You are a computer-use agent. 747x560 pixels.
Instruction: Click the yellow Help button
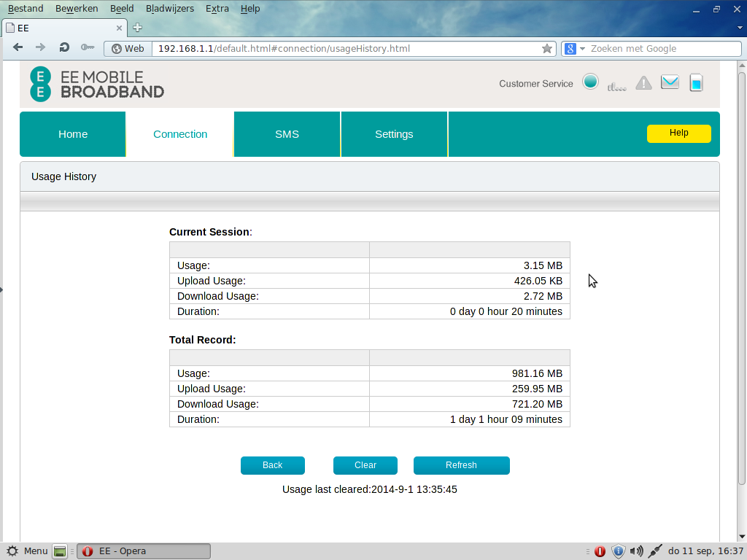(x=678, y=133)
